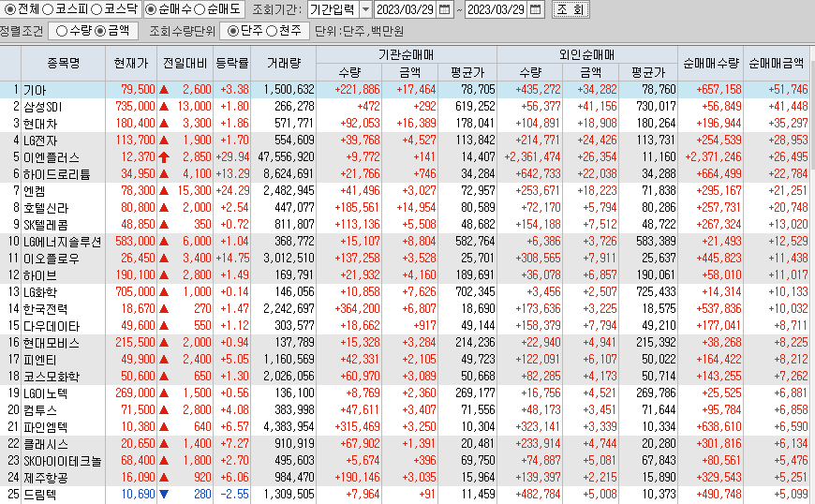Click 기아 net trade amount +51,746

click(788, 89)
